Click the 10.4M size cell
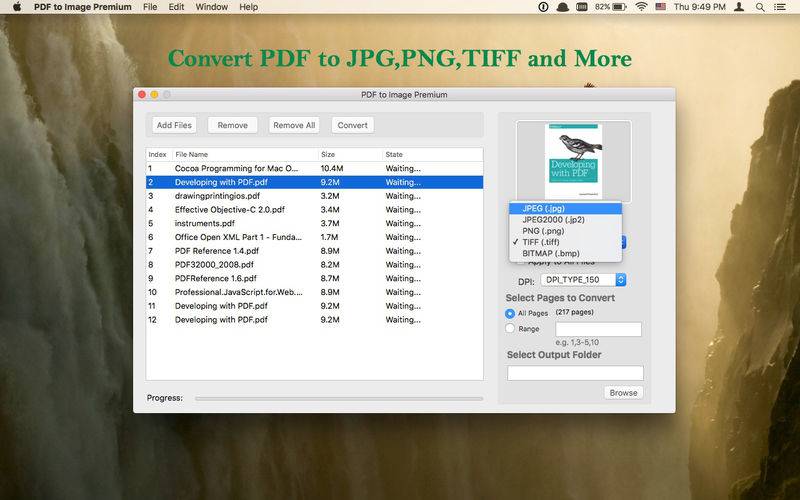Viewport: 800px width, 500px height. [x=332, y=168]
